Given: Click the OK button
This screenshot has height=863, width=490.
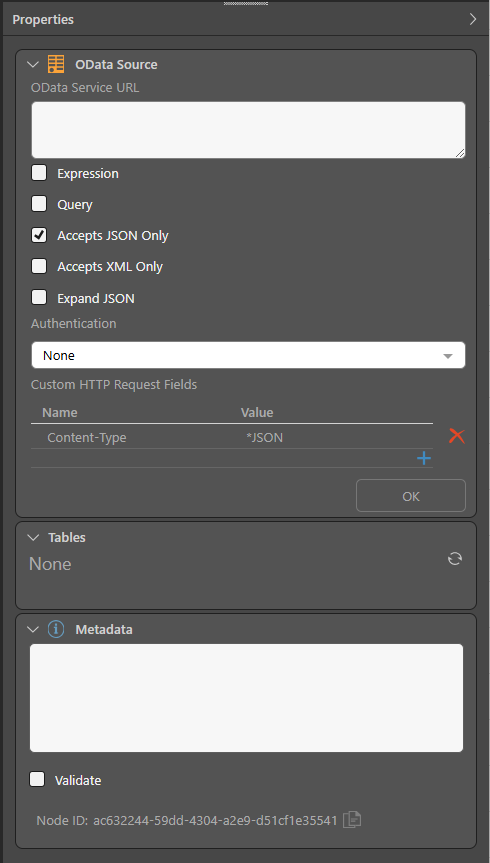Looking at the screenshot, I should pyautogui.click(x=411, y=496).
